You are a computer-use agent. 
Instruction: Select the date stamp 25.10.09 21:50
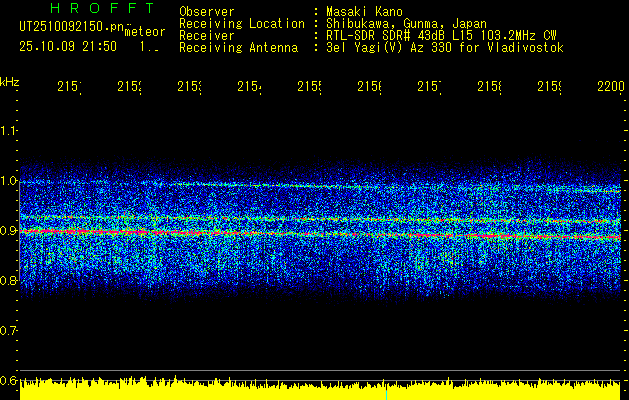(x=68, y=46)
